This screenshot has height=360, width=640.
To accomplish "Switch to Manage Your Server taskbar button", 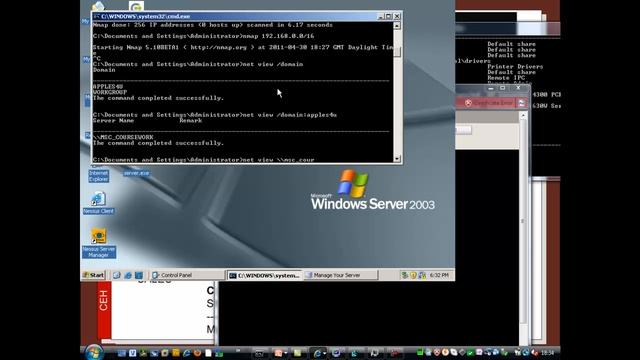I will [340, 275].
